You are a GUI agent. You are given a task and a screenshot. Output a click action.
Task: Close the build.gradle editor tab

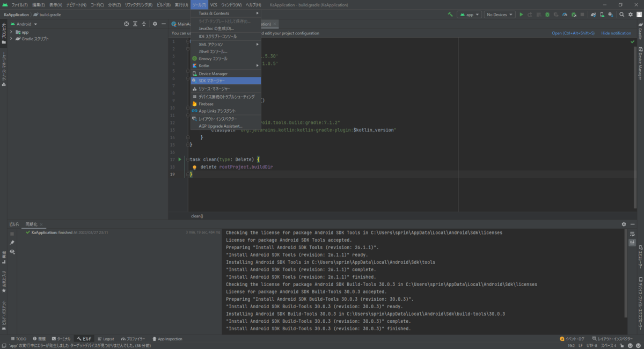click(x=275, y=24)
